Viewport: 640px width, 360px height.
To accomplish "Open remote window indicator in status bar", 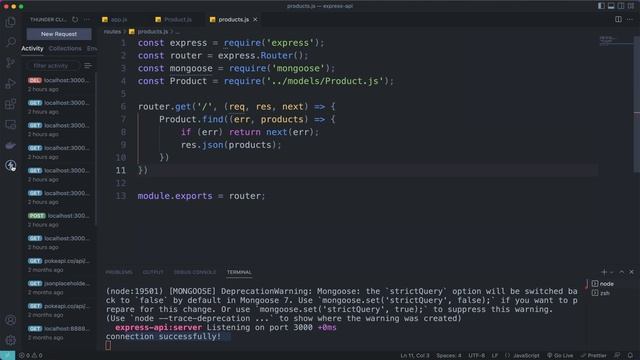I will click(x=7, y=356).
